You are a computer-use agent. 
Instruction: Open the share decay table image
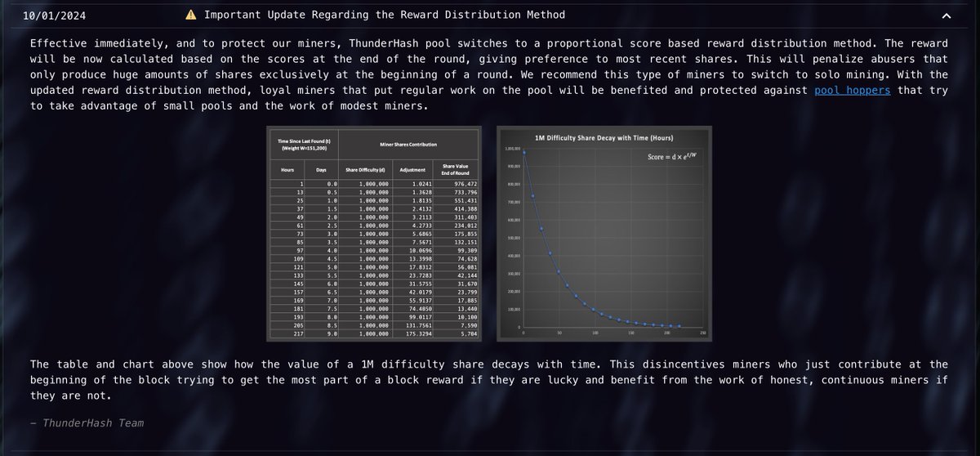[x=375, y=233]
